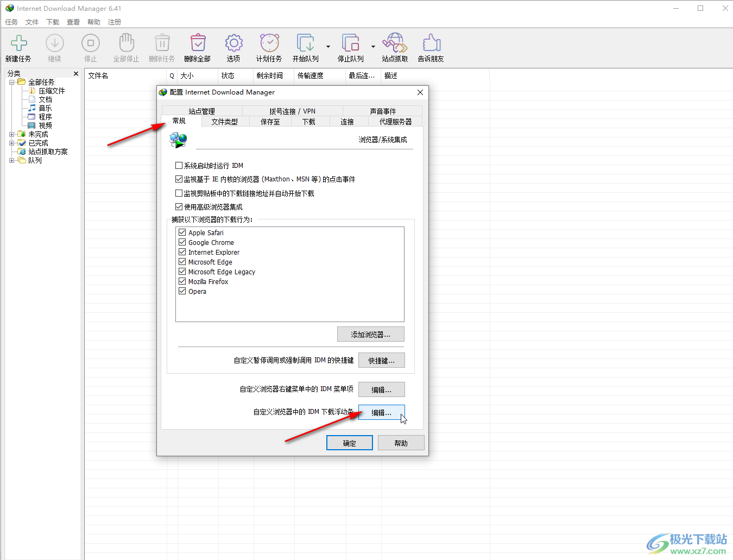Uncheck Apple Safari browser
The width and height of the screenshot is (733, 560).
coord(182,232)
